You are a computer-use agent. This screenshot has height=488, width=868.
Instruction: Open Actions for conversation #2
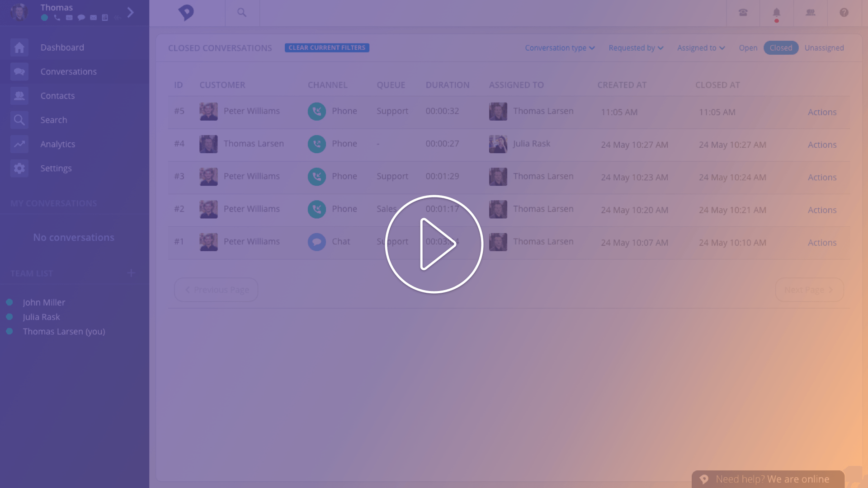tap(822, 210)
